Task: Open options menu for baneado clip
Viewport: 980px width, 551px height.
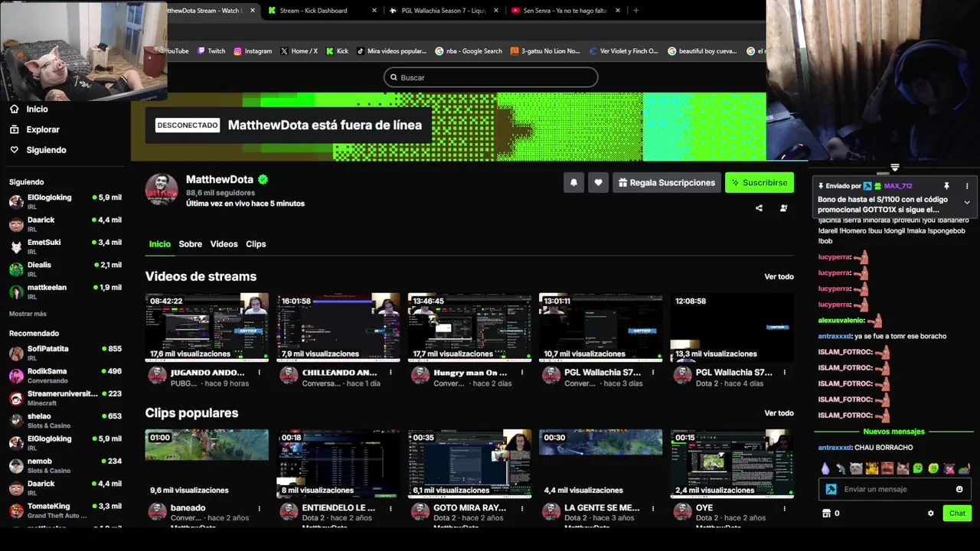Action: click(259, 508)
